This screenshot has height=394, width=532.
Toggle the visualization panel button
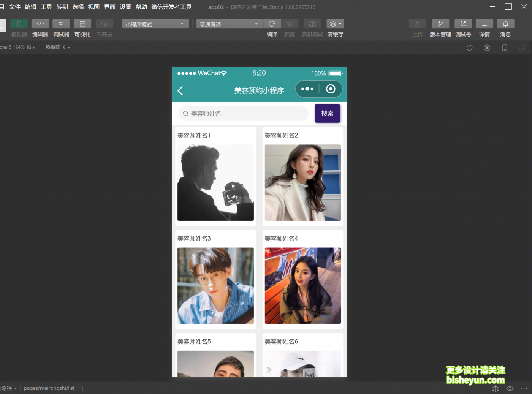[82, 24]
